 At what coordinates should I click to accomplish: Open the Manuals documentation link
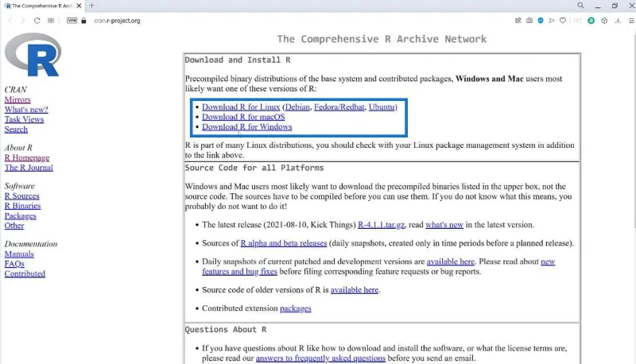[19, 254]
